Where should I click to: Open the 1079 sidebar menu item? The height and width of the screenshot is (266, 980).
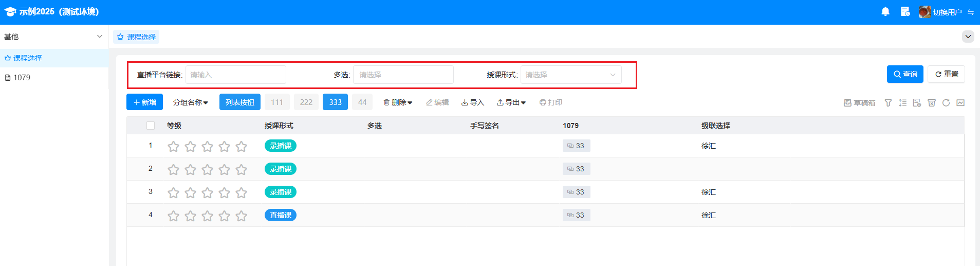pos(22,78)
